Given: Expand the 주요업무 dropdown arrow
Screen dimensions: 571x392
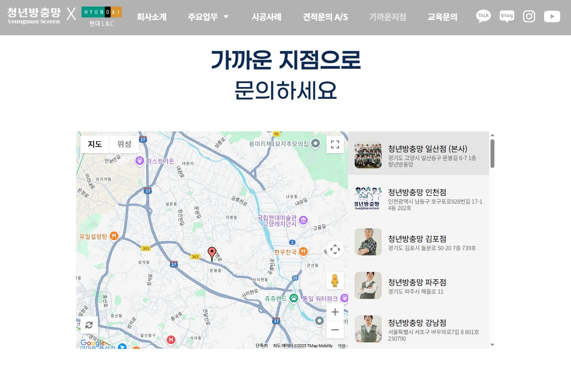Looking at the screenshot, I should point(226,17).
